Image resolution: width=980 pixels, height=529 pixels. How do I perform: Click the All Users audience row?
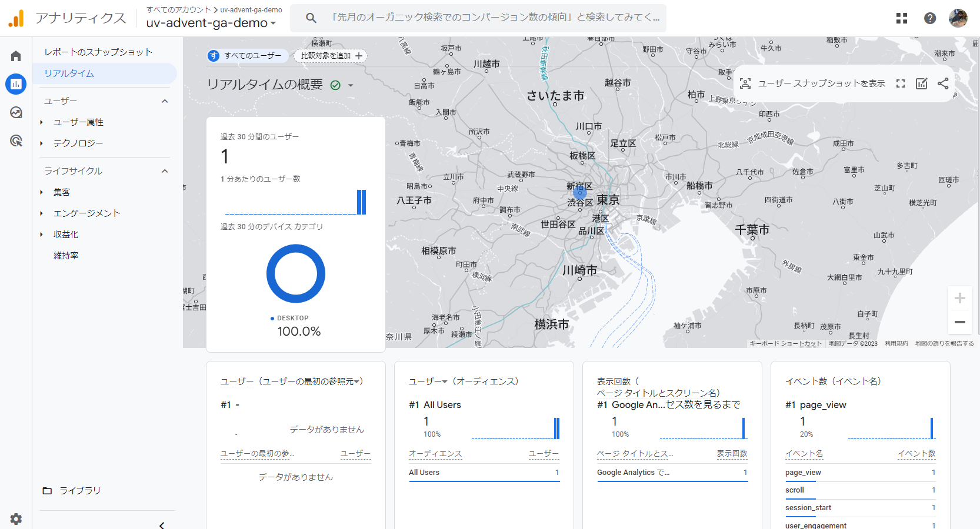(x=484, y=473)
